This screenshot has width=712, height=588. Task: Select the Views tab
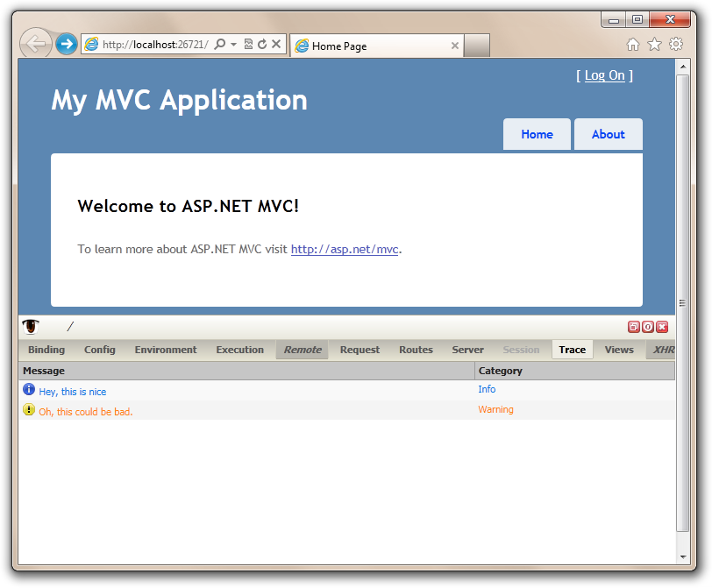(619, 349)
